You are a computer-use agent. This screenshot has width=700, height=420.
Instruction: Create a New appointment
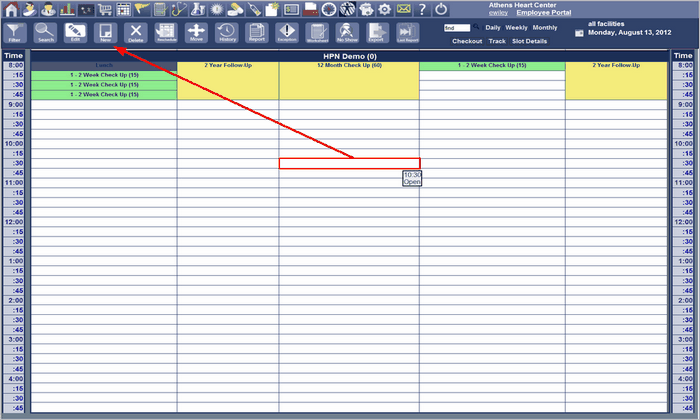tap(105, 34)
